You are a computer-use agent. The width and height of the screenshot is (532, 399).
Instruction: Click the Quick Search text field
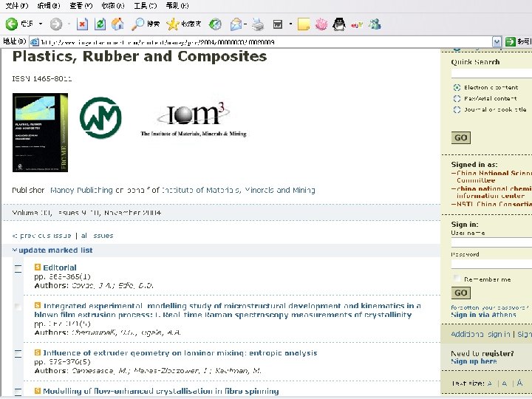(x=491, y=73)
